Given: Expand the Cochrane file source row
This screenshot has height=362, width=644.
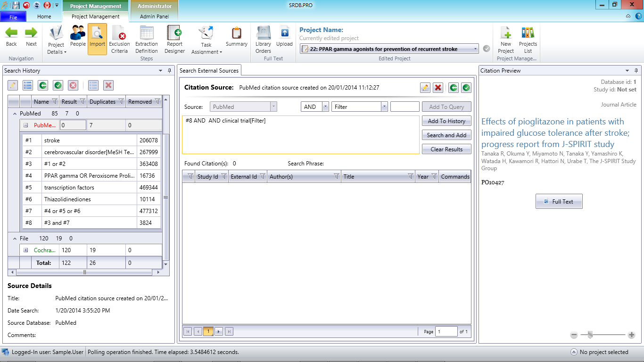Looking at the screenshot, I should coord(26,250).
